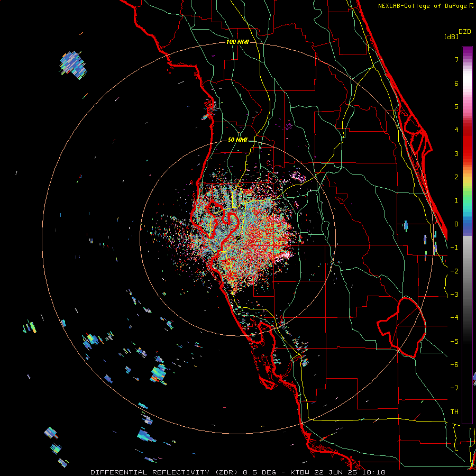Select the "4" value on the dB scale

456,130
